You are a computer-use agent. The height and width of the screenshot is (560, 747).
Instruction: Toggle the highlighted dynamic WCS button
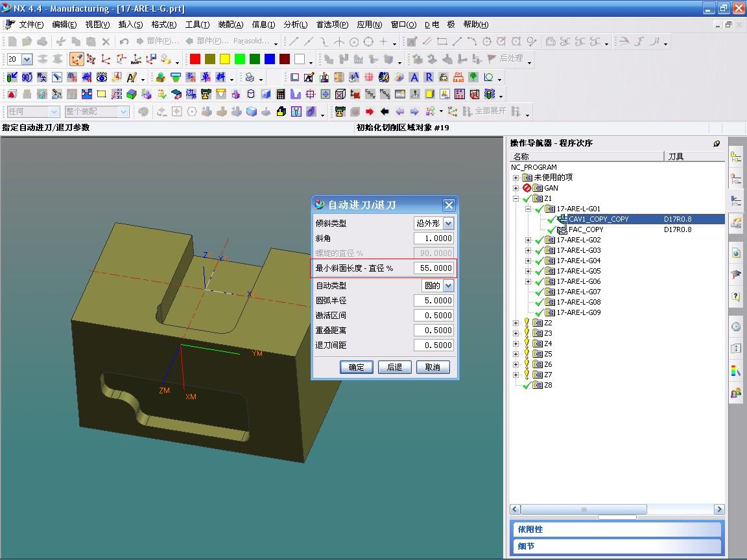pyautogui.click(x=77, y=59)
